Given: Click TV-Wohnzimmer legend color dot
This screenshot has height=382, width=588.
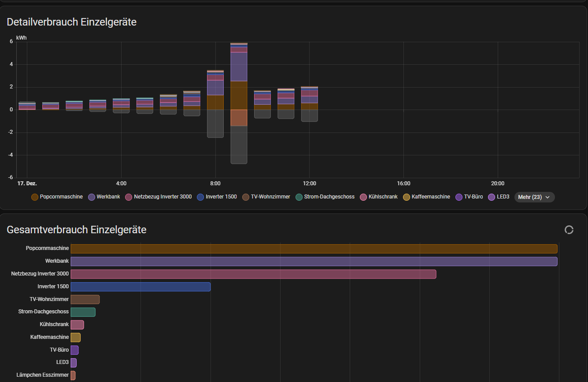Looking at the screenshot, I should coord(246,197).
